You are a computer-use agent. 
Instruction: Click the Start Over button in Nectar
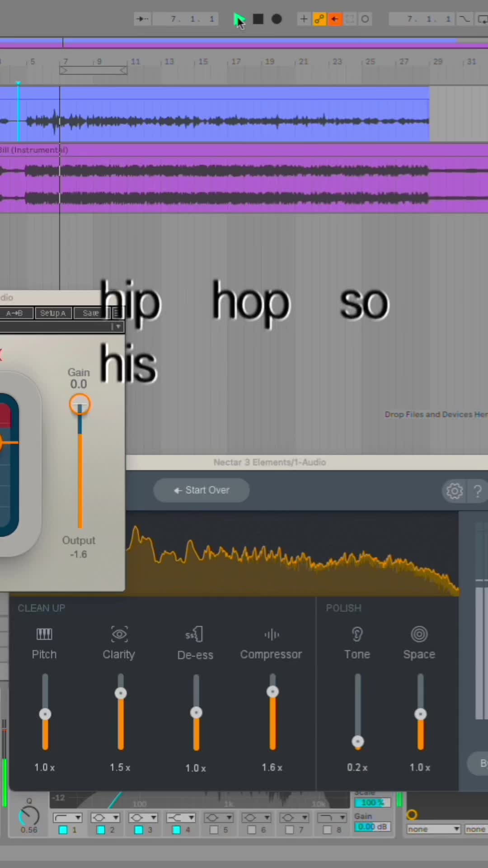coord(202,490)
